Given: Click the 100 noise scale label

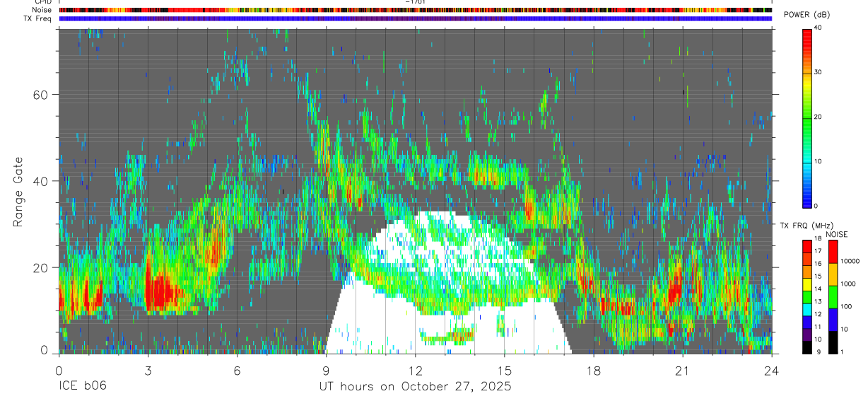Looking at the screenshot, I should pyautogui.click(x=846, y=306).
